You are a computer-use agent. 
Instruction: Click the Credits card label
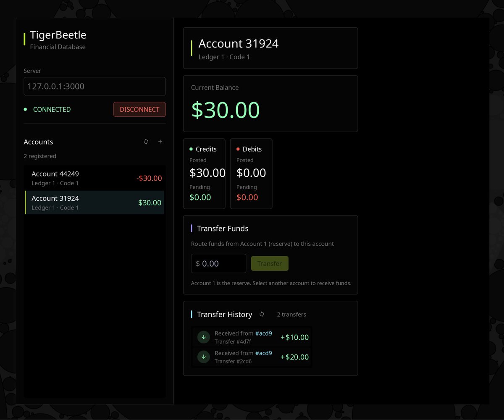206,149
